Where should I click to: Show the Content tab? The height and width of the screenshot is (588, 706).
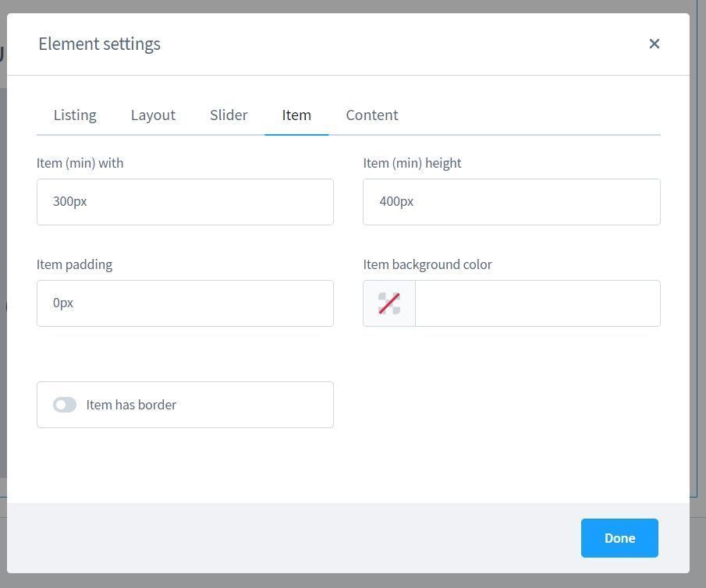click(372, 115)
